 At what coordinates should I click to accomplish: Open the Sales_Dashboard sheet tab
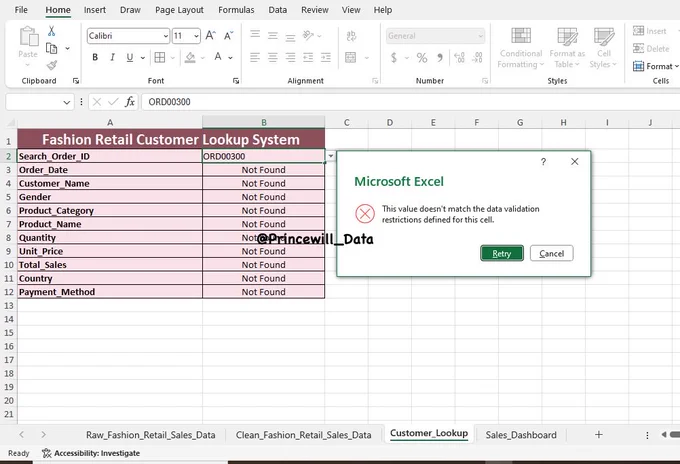tap(521, 435)
